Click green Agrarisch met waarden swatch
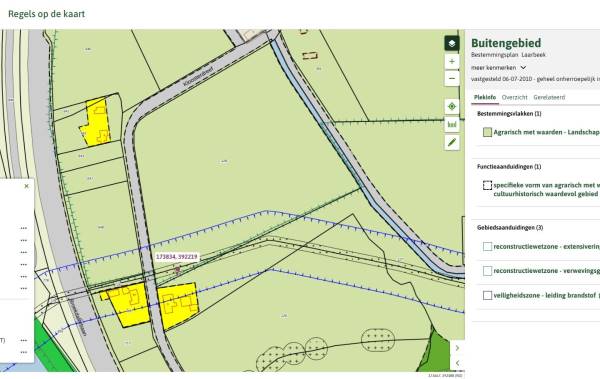 [x=487, y=132]
